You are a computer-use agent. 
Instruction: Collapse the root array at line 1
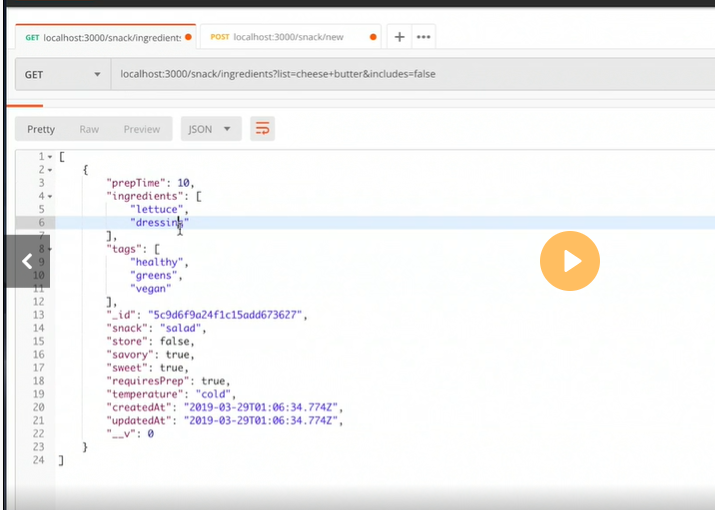tap(50, 157)
